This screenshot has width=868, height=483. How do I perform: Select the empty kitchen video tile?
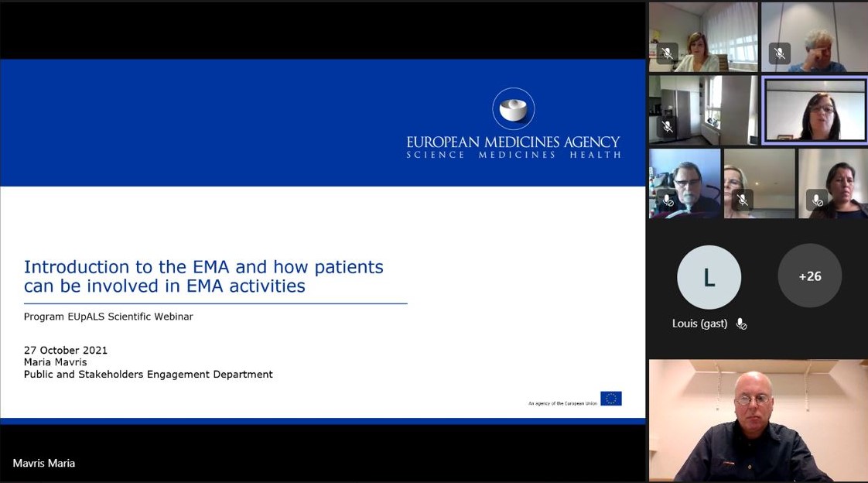click(703, 110)
